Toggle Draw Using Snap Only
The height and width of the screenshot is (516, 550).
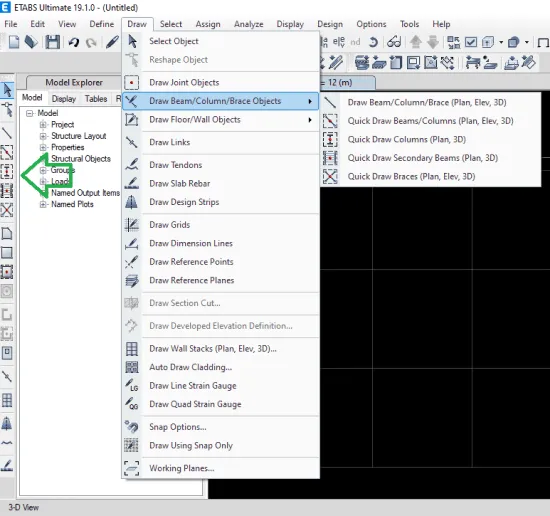191,445
